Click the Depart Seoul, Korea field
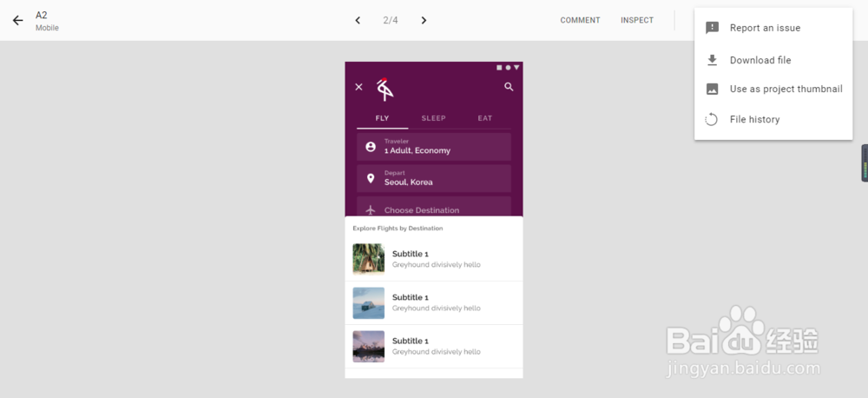 coord(433,178)
